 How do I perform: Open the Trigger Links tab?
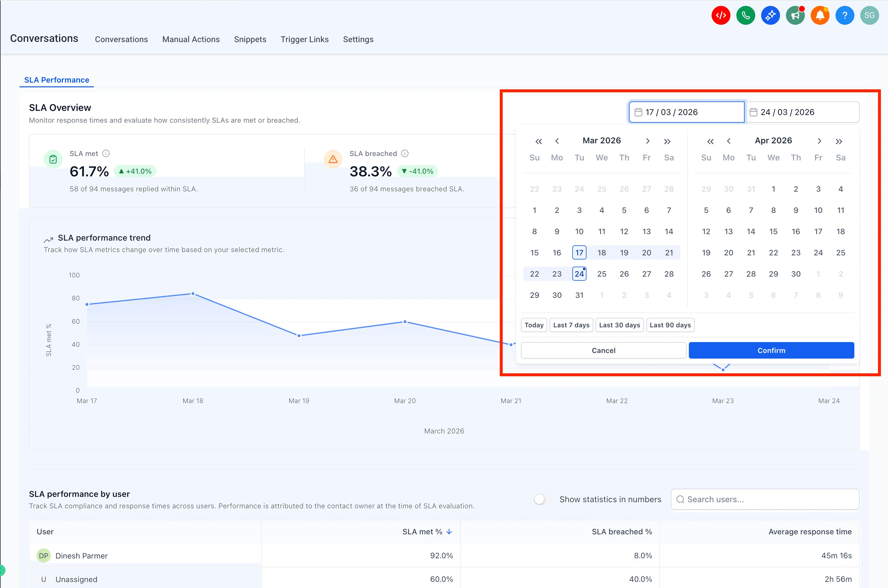(x=305, y=40)
